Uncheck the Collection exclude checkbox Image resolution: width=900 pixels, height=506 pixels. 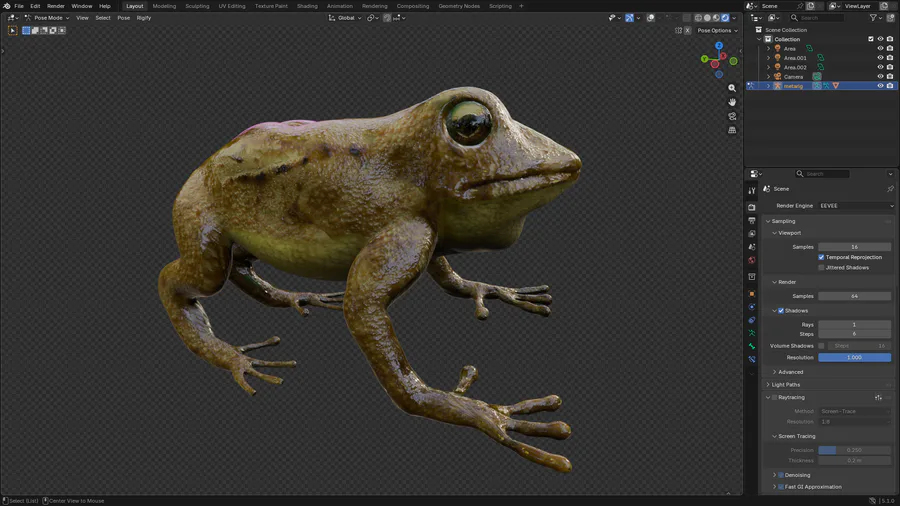click(871, 39)
